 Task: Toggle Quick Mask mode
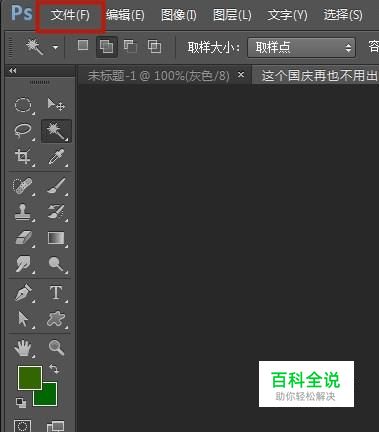pos(23,426)
